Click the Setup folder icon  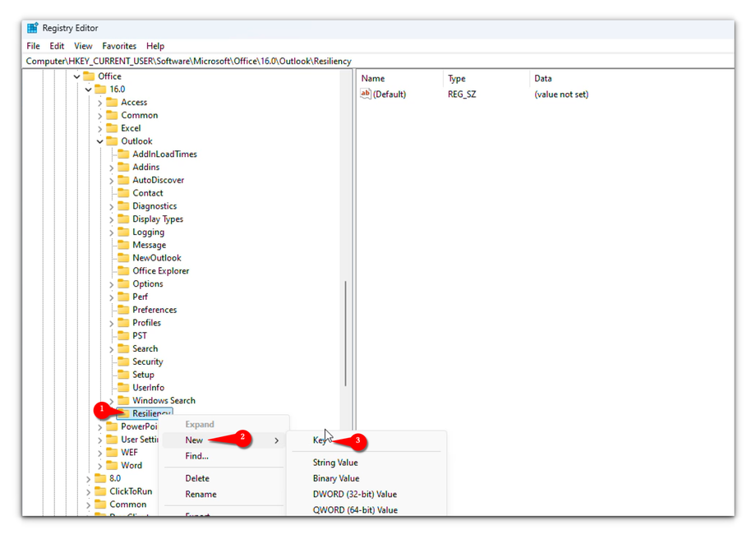click(x=123, y=375)
